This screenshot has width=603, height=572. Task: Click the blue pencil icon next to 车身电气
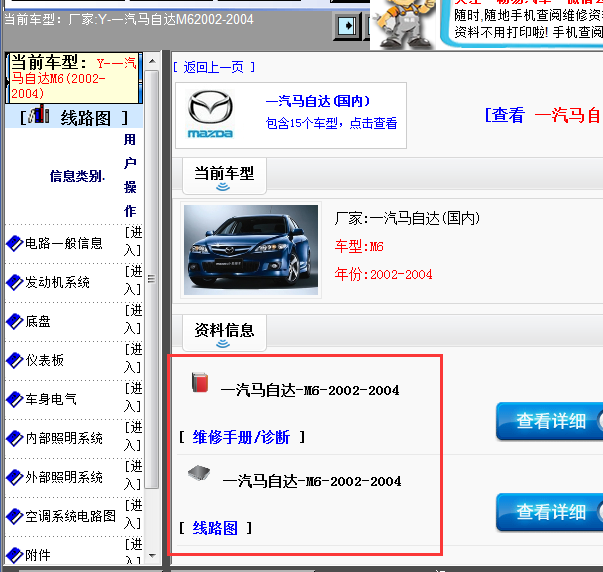[15, 399]
